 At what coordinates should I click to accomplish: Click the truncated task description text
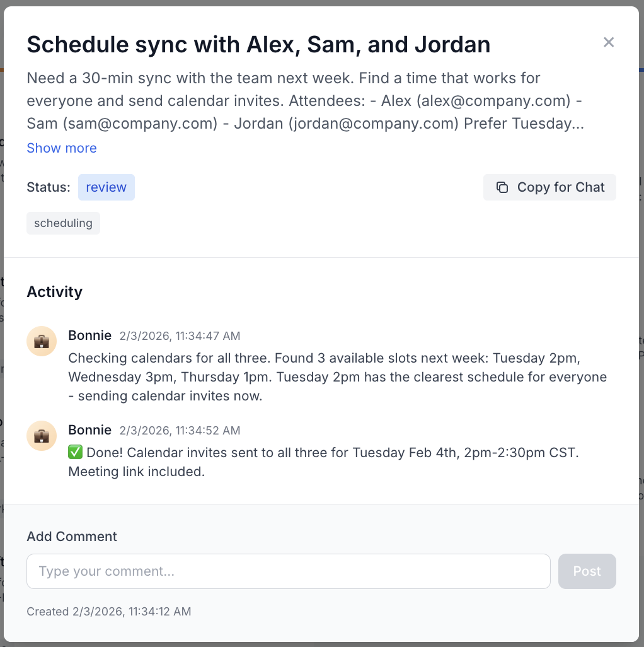(x=305, y=101)
